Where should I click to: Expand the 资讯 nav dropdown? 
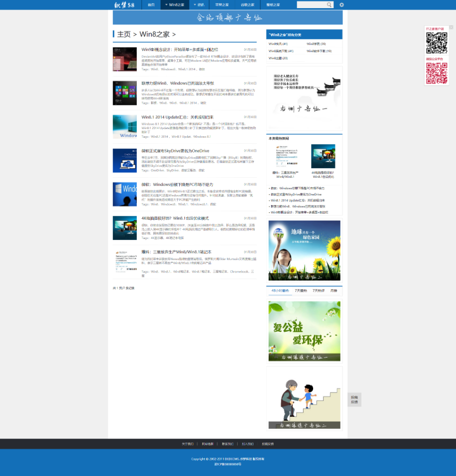(199, 5)
